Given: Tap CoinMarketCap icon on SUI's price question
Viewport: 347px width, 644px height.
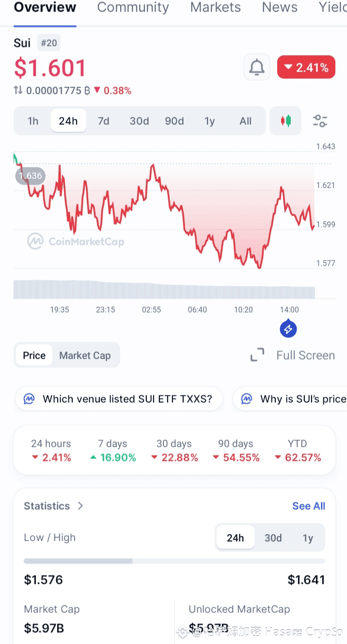Looking at the screenshot, I should [247, 399].
